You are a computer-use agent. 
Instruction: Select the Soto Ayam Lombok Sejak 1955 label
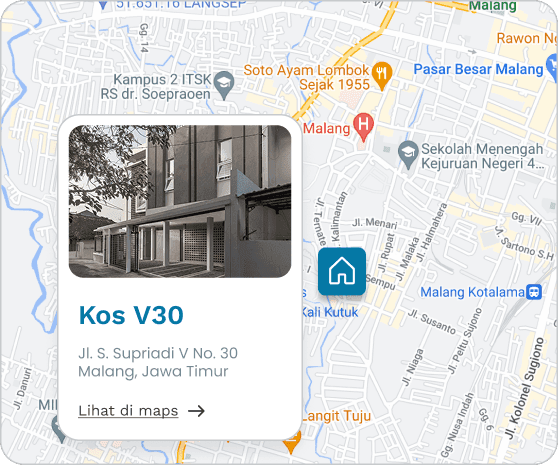click(307, 77)
